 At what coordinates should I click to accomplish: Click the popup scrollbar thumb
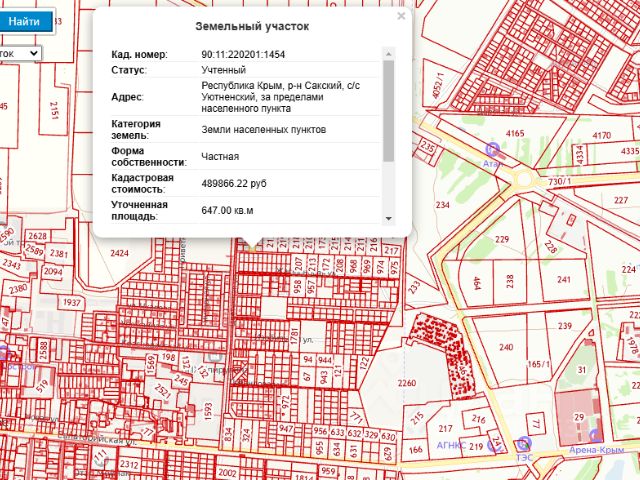tap(389, 110)
